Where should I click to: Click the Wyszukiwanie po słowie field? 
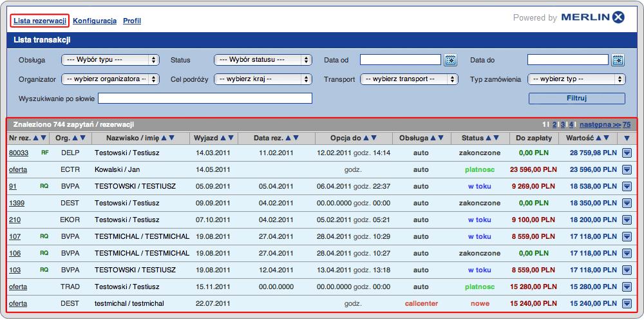click(x=205, y=99)
